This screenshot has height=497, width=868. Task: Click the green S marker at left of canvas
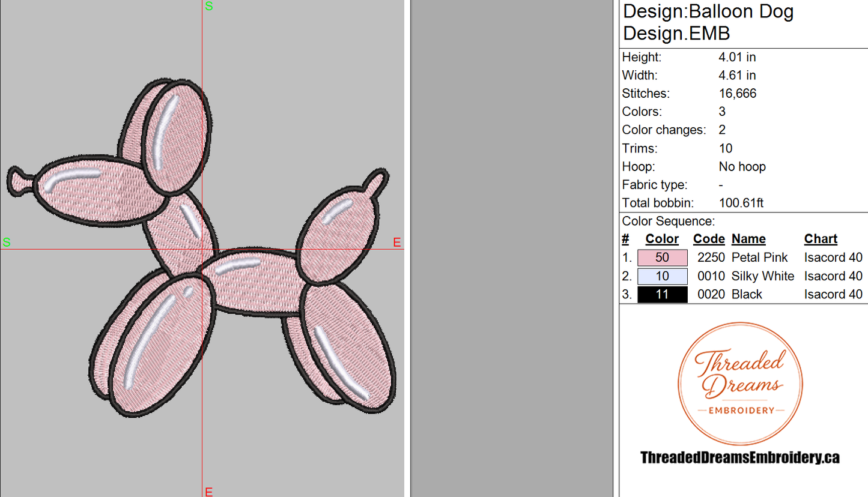pos(7,242)
